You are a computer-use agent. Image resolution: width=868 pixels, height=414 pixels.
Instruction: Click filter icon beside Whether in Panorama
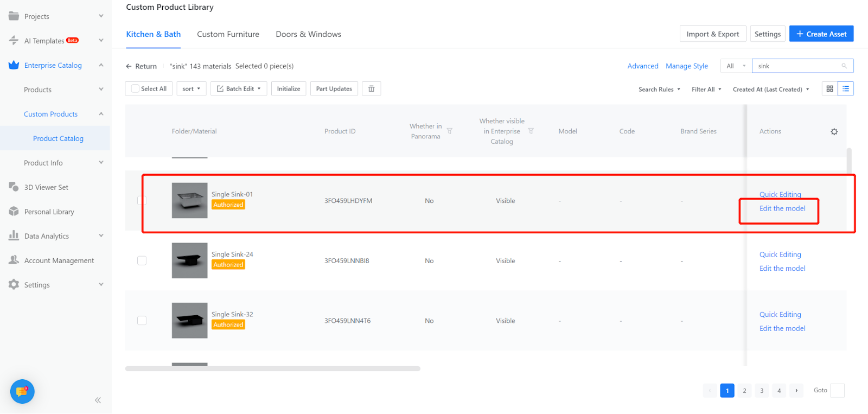pos(450,131)
